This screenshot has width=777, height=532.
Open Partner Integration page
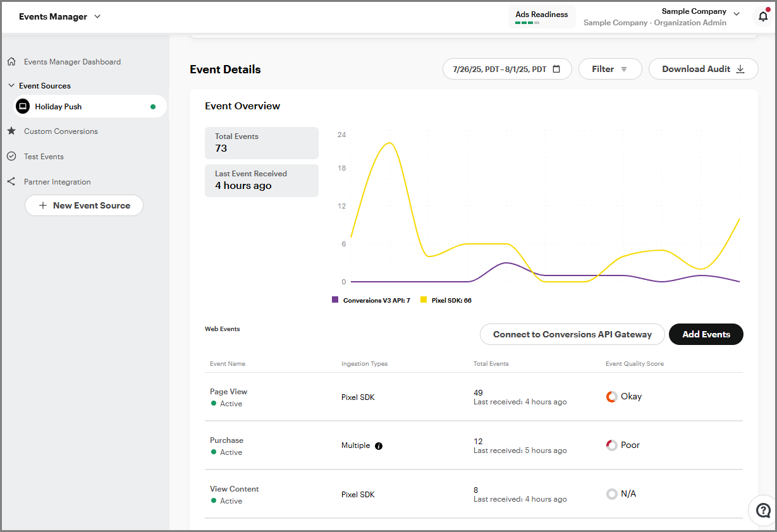tap(58, 182)
